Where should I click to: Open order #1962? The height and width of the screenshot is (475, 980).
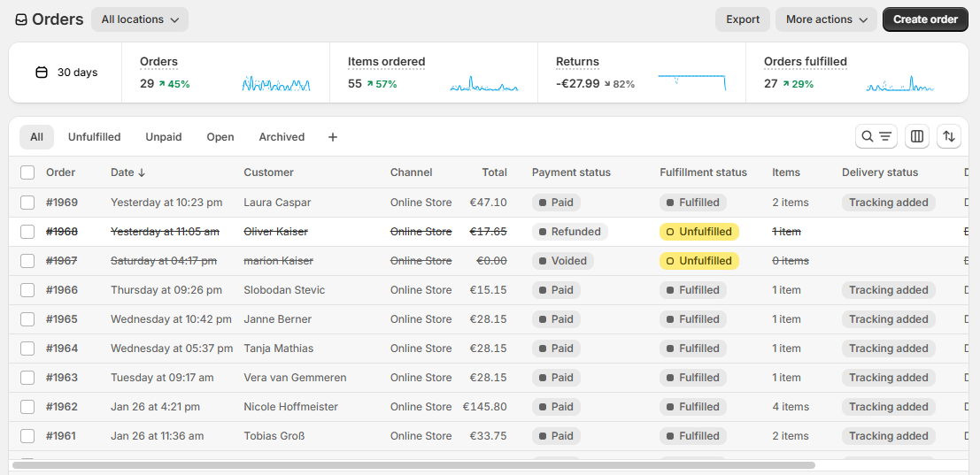click(x=62, y=407)
